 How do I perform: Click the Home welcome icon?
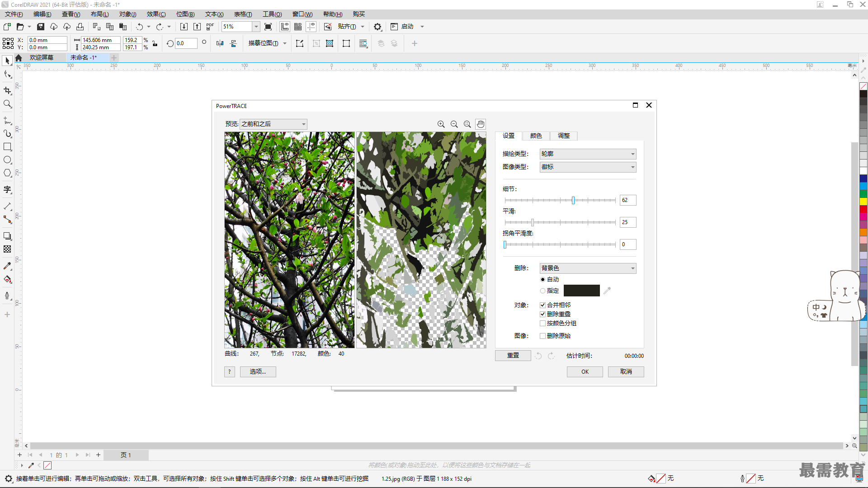point(19,58)
